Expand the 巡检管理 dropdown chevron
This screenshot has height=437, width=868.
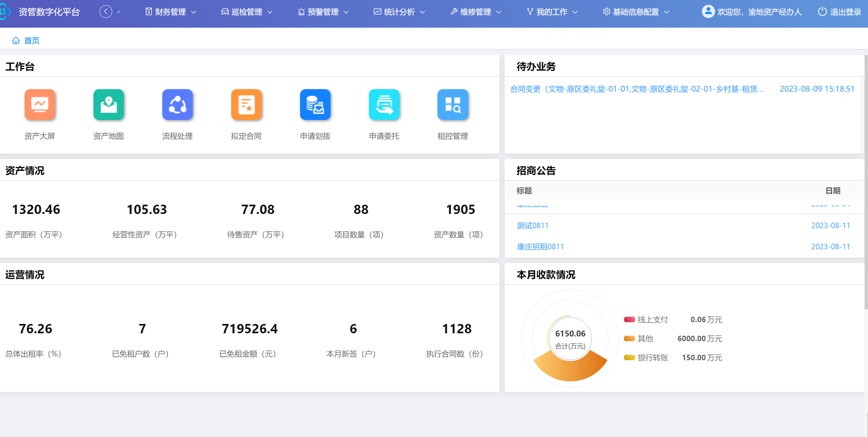click(x=270, y=12)
